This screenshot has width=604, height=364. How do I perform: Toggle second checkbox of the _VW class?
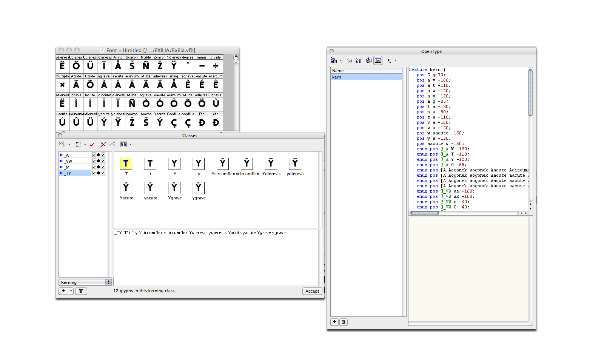point(103,161)
